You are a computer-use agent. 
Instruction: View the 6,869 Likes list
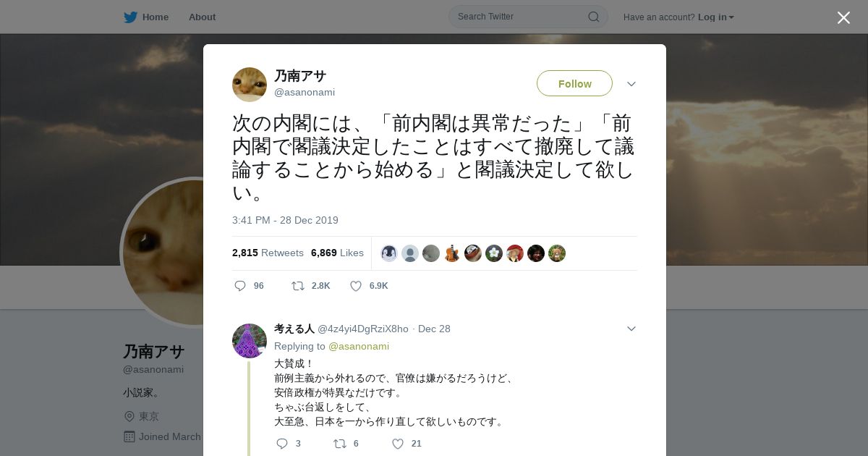coord(337,253)
